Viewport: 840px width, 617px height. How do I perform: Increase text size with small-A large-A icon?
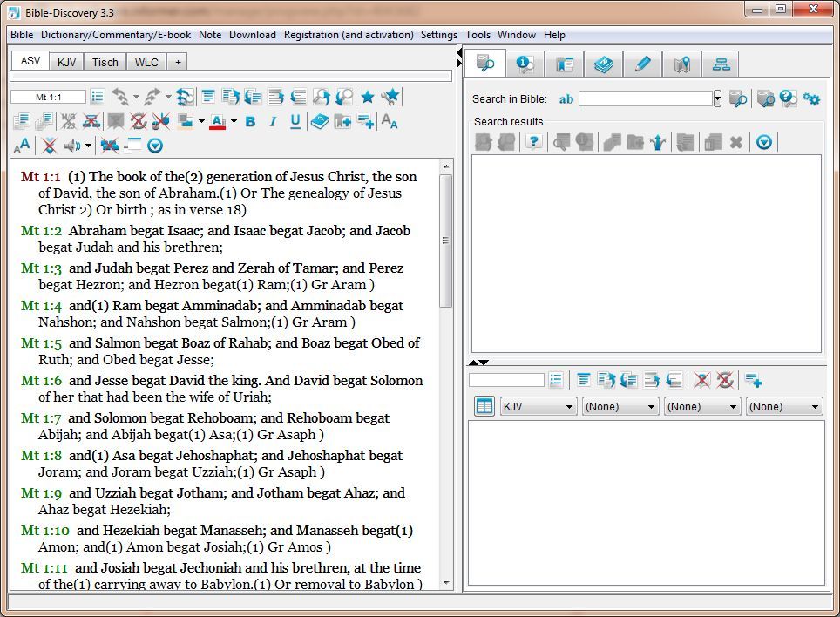point(22,146)
